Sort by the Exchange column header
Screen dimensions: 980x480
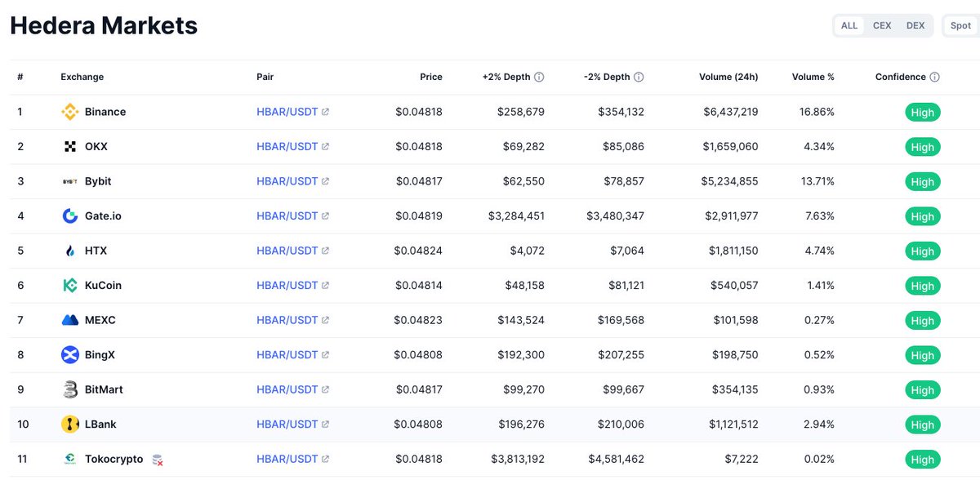point(82,78)
